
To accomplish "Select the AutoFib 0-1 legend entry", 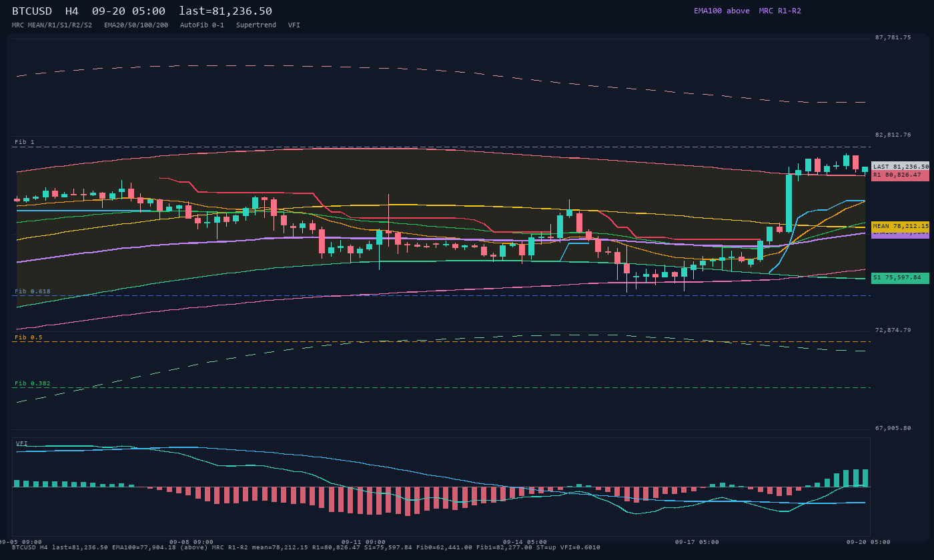I will click(x=202, y=25).
